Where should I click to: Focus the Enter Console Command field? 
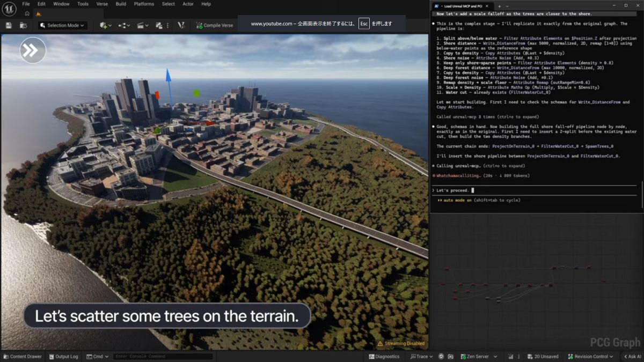tap(163, 357)
